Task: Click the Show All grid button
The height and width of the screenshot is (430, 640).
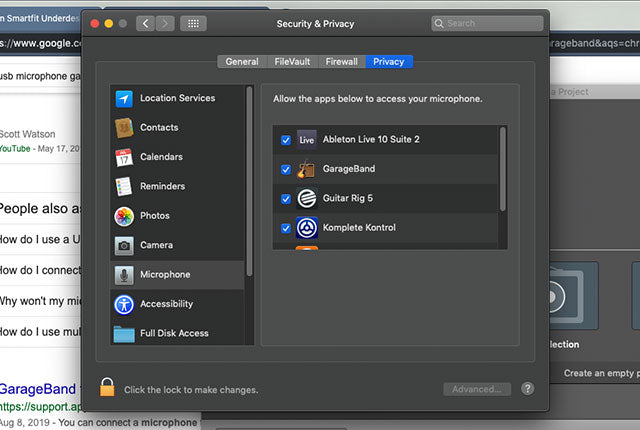Action: pyautogui.click(x=193, y=23)
